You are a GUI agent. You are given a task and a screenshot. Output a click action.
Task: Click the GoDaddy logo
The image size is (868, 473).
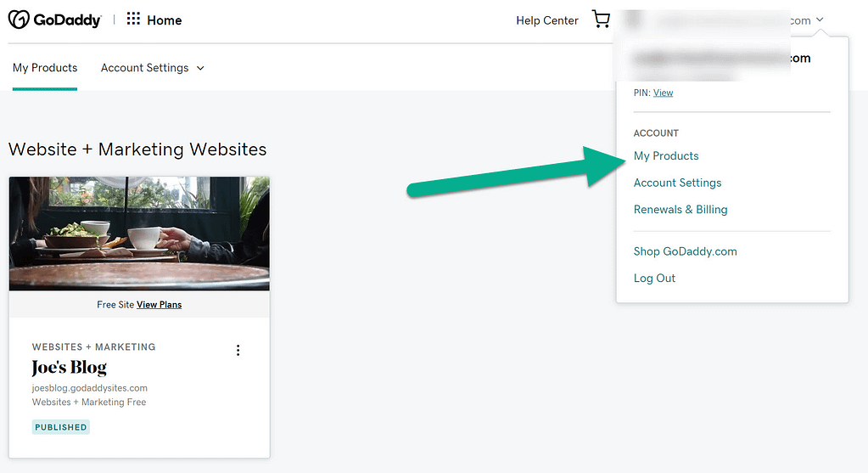tap(55, 20)
